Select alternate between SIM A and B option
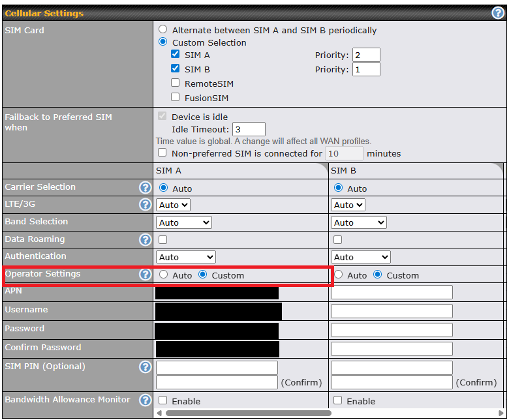 pyautogui.click(x=163, y=30)
